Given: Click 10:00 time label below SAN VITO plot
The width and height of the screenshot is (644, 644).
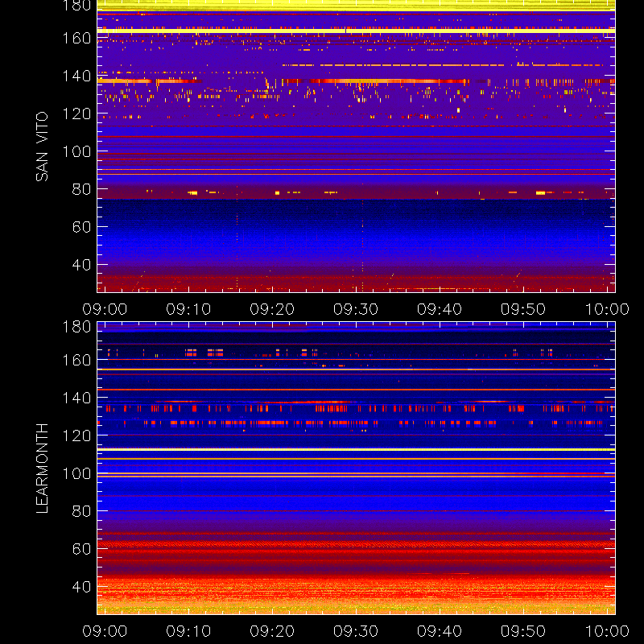Looking at the screenshot, I should [x=607, y=309].
